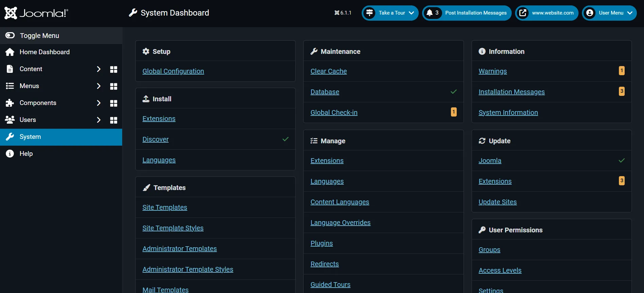Screen dimensions: 644x293
Task: Click the Joomla update status checkmark
Action: click(x=622, y=161)
